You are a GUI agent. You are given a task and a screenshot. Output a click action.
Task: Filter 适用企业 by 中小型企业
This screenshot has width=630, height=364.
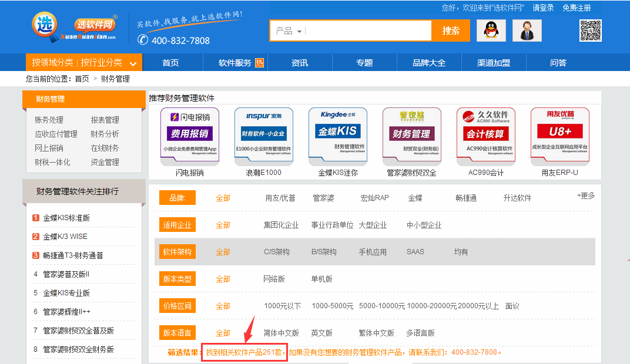pyautogui.click(x=424, y=225)
